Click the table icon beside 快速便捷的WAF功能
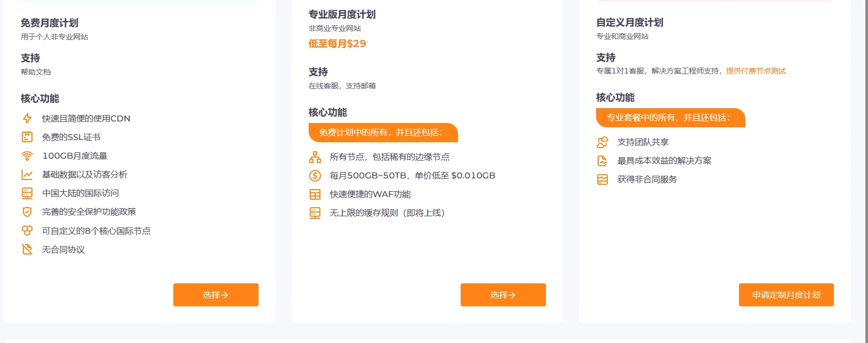Image resolution: width=868 pixels, height=343 pixels. (315, 194)
